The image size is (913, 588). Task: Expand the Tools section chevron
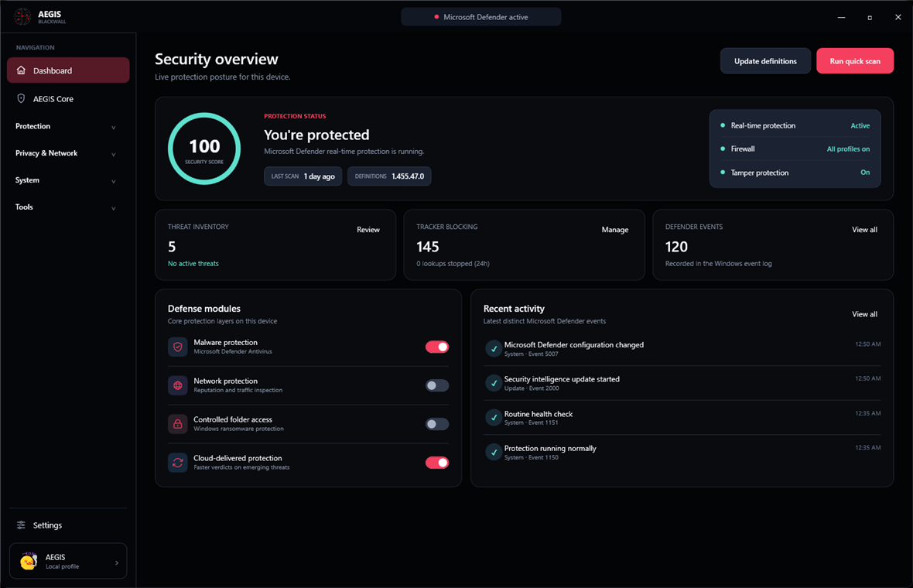[x=114, y=208]
